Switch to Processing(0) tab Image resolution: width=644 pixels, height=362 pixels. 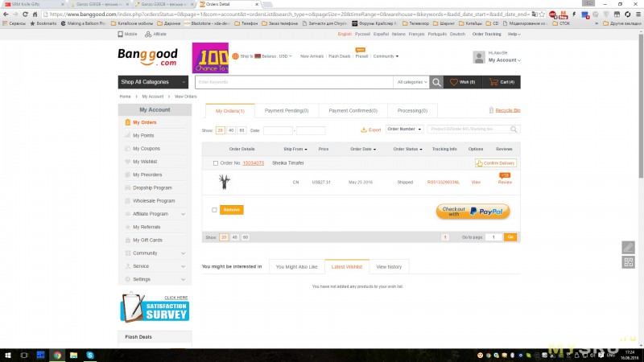412,111
